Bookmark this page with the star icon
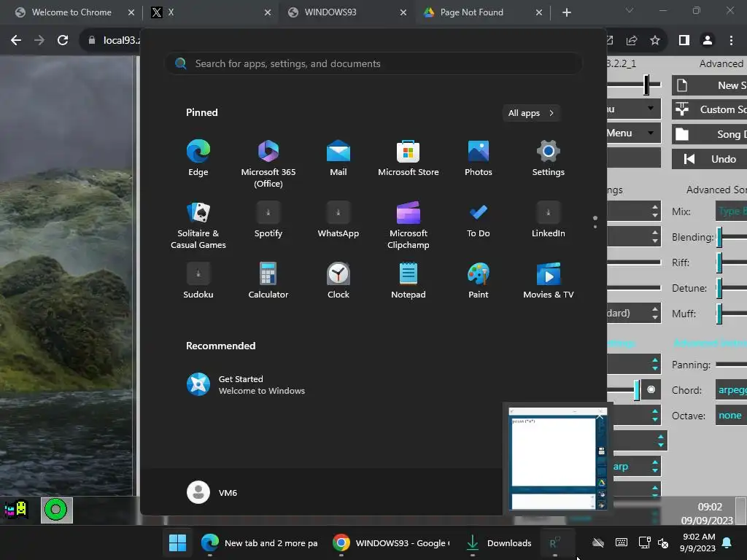747x560 pixels. point(655,41)
